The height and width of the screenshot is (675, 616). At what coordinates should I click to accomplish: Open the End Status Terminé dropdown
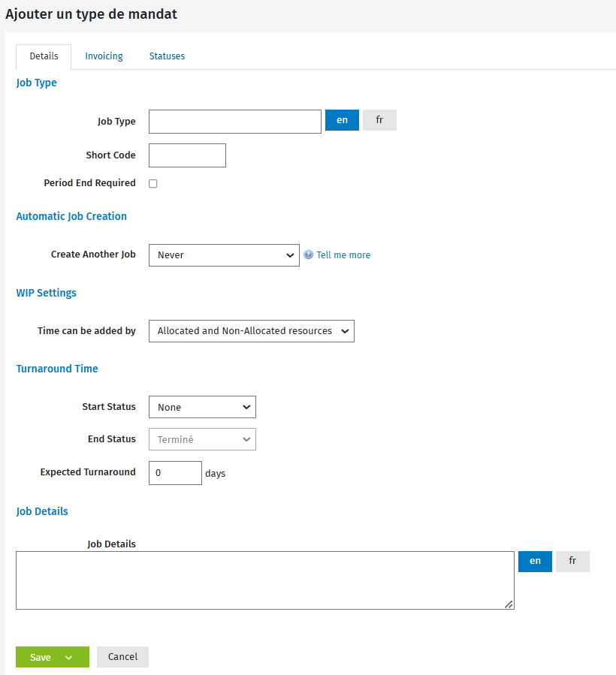(x=203, y=439)
